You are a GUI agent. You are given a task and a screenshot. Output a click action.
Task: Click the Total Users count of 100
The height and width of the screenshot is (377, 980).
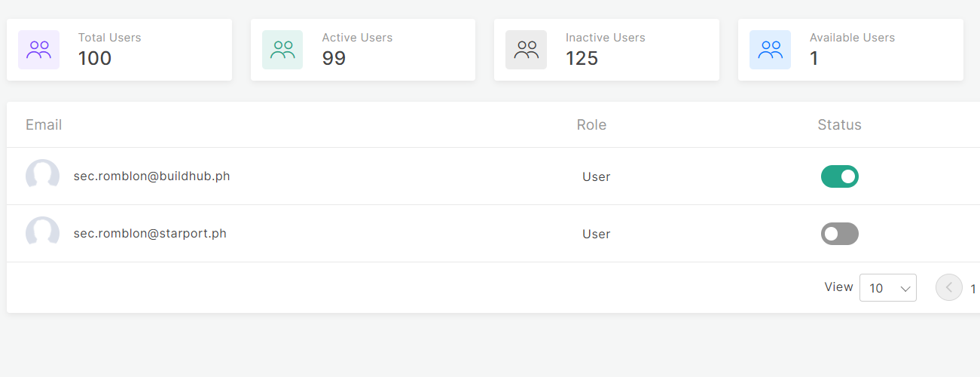point(95,58)
